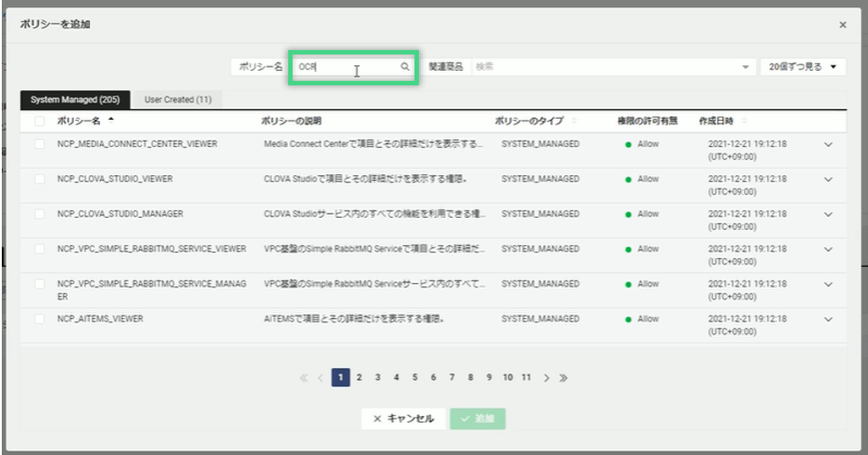
Task: Sort by ポリシー名 column arrow
Action: tap(111, 121)
